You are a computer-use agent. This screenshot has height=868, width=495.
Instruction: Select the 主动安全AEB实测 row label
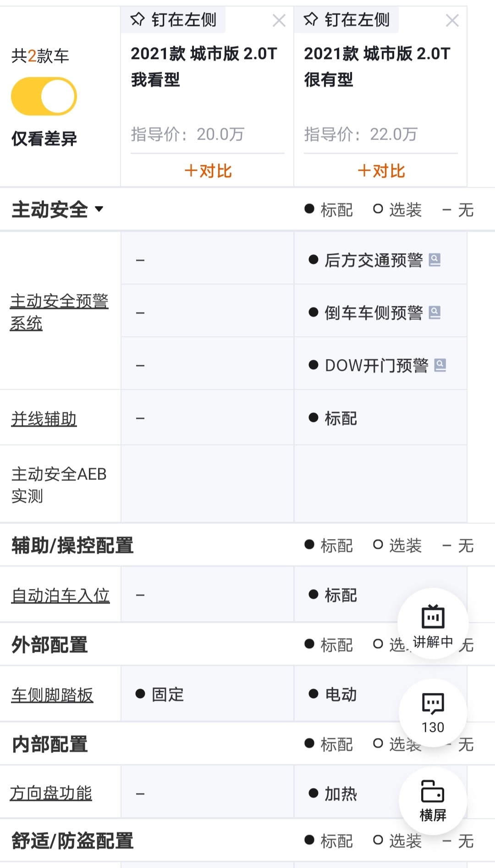coord(59,485)
